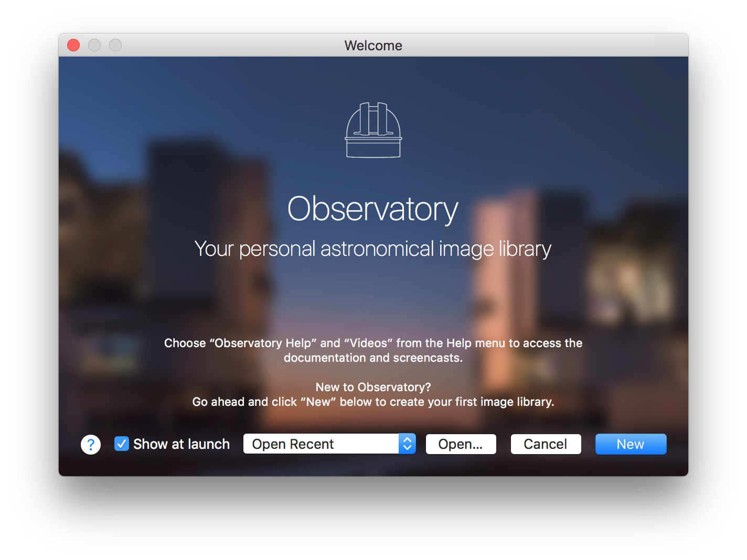Click New to create your first image library
Screen dimensions: 747x560
coord(631,444)
